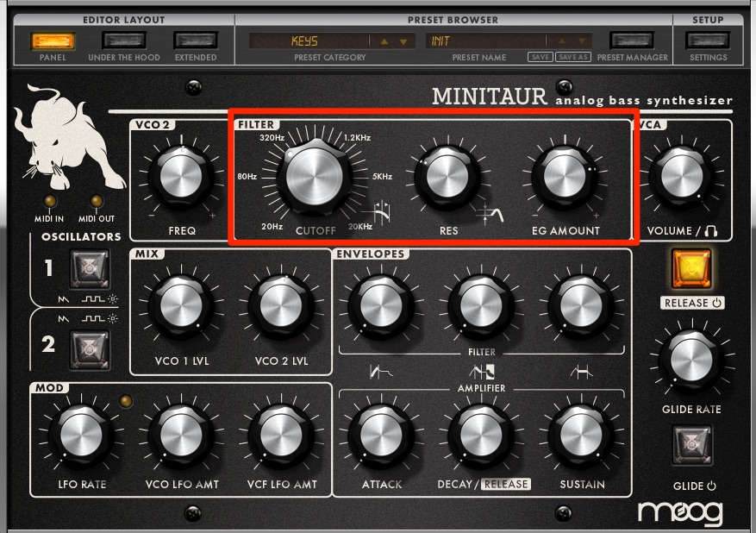The height and width of the screenshot is (533, 756).
Task: Click the sawtooth wave icon for oscillator 1
Action: coord(64,299)
